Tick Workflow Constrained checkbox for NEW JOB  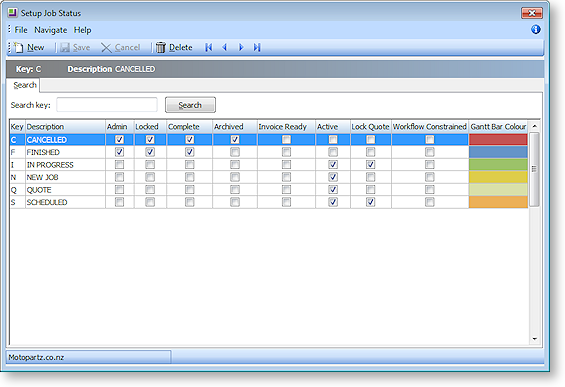pos(430,177)
